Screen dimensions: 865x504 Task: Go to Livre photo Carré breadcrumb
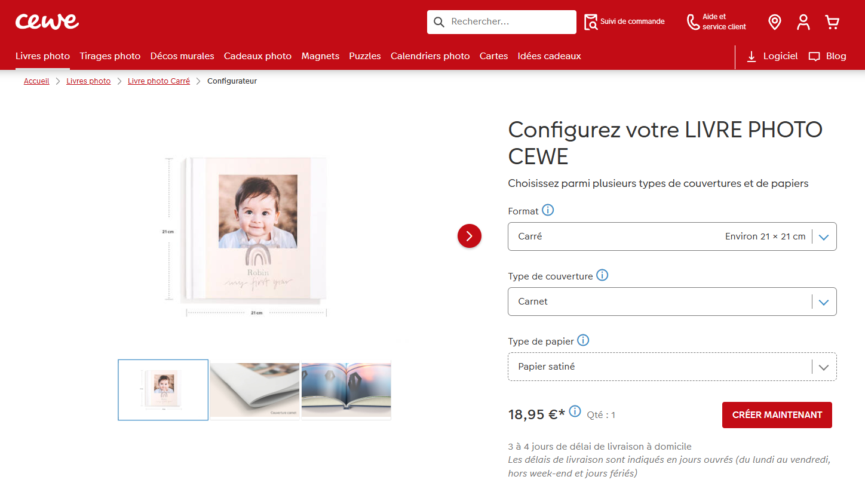[159, 81]
